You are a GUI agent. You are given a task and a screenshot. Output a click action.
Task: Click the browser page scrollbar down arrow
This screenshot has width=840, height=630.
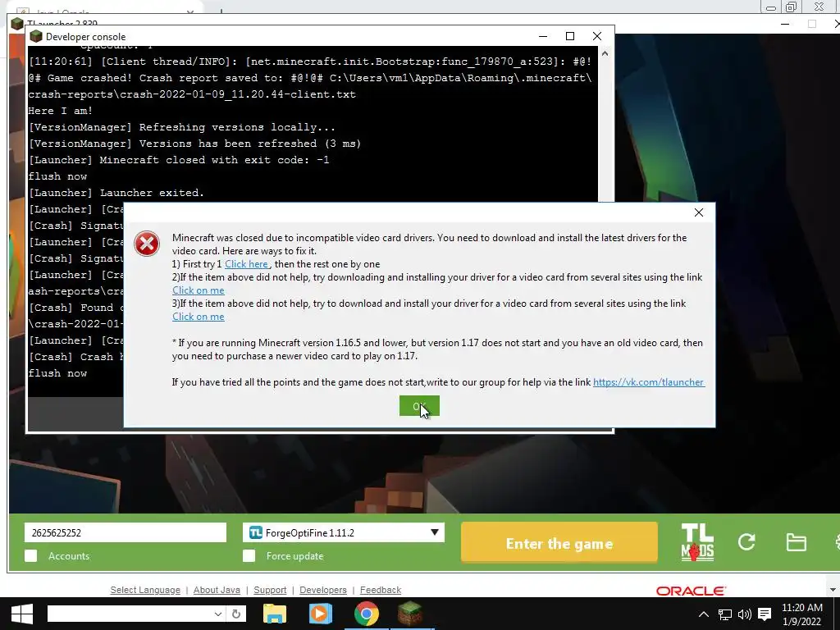833,590
